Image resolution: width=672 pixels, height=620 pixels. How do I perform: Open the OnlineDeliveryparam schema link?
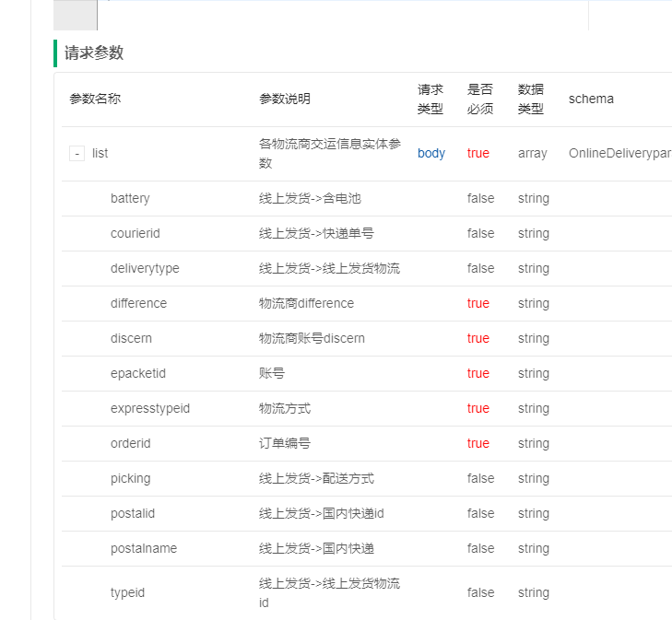click(619, 154)
